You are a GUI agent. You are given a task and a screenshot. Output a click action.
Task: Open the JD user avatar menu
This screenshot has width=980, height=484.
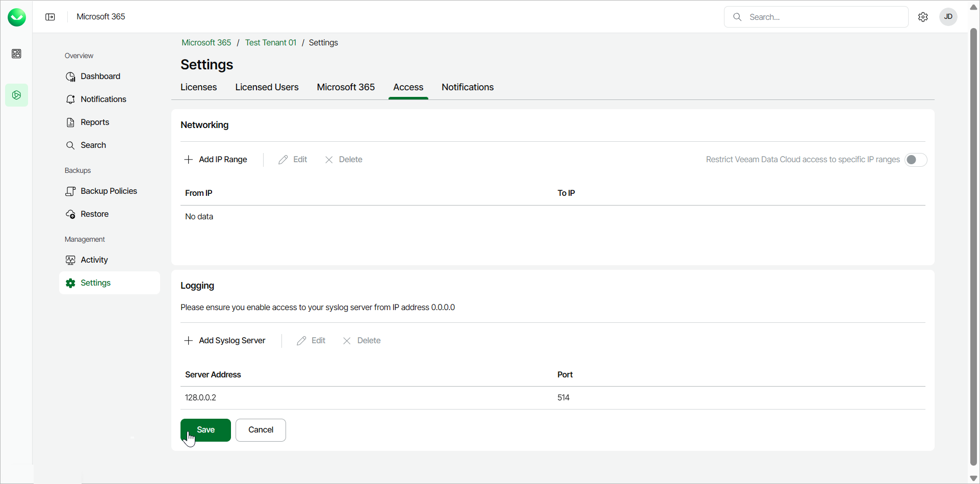[948, 17]
